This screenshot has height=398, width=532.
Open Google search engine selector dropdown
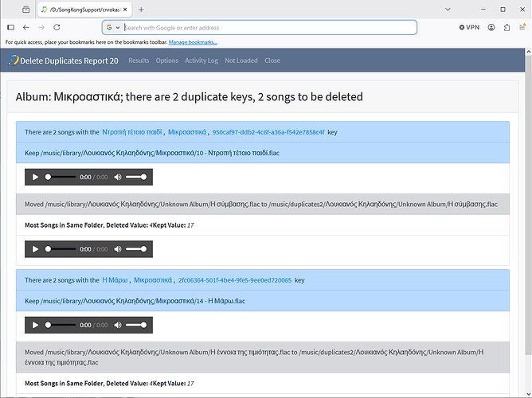[x=113, y=27]
